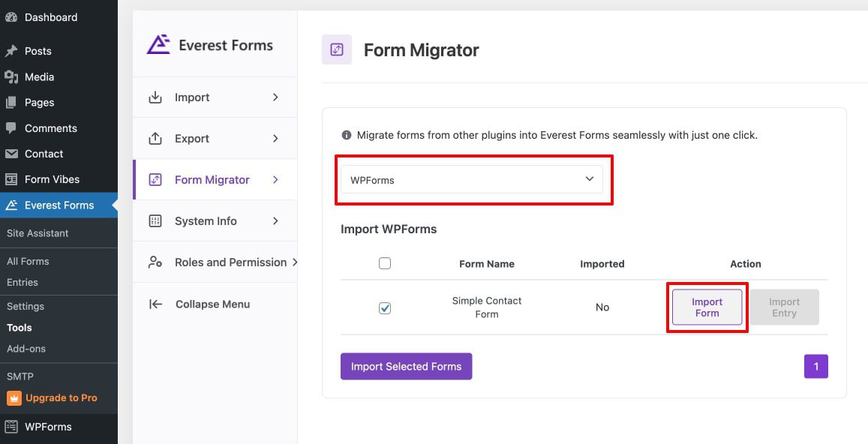Click the info icon beside migrate description

[x=347, y=135]
